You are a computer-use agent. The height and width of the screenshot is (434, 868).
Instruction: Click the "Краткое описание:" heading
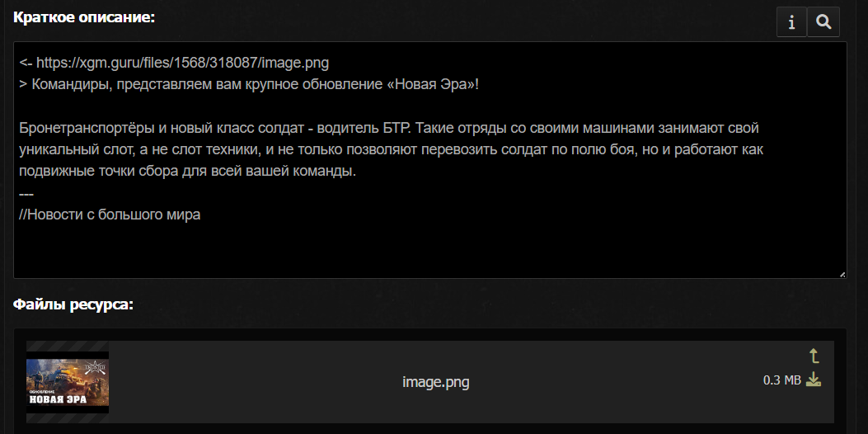tap(84, 17)
